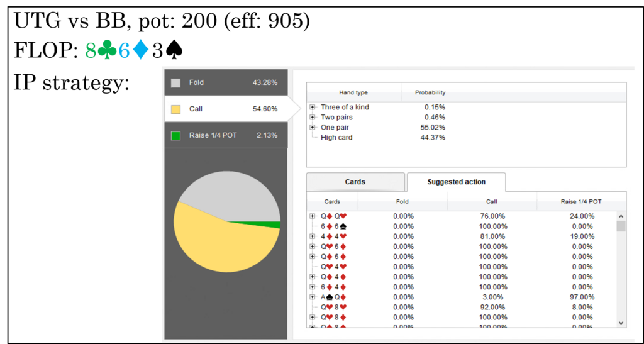Select the 6♦6♠ hand label

333,226
